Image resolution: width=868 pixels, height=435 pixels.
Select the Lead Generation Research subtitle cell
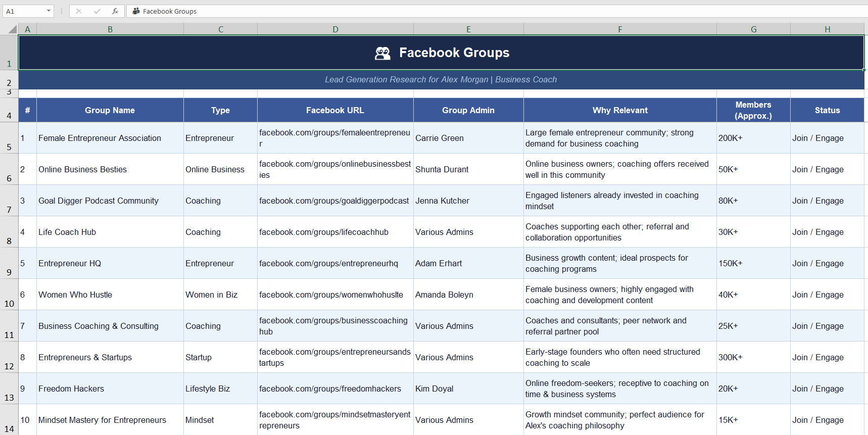[442, 80]
